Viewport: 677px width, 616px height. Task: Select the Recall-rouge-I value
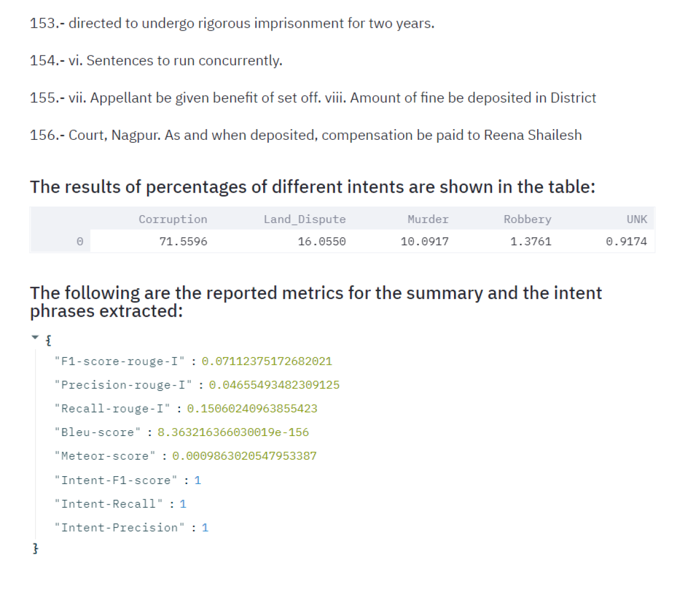[252, 409]
